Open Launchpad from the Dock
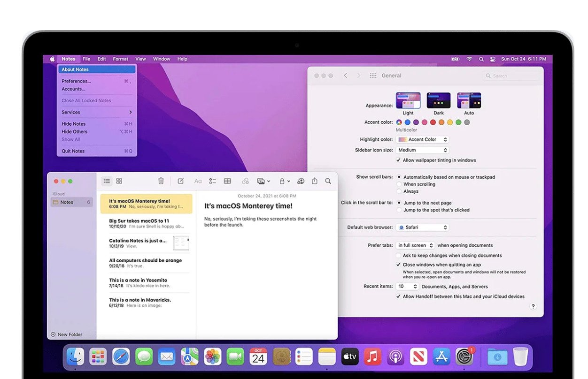 98,356
